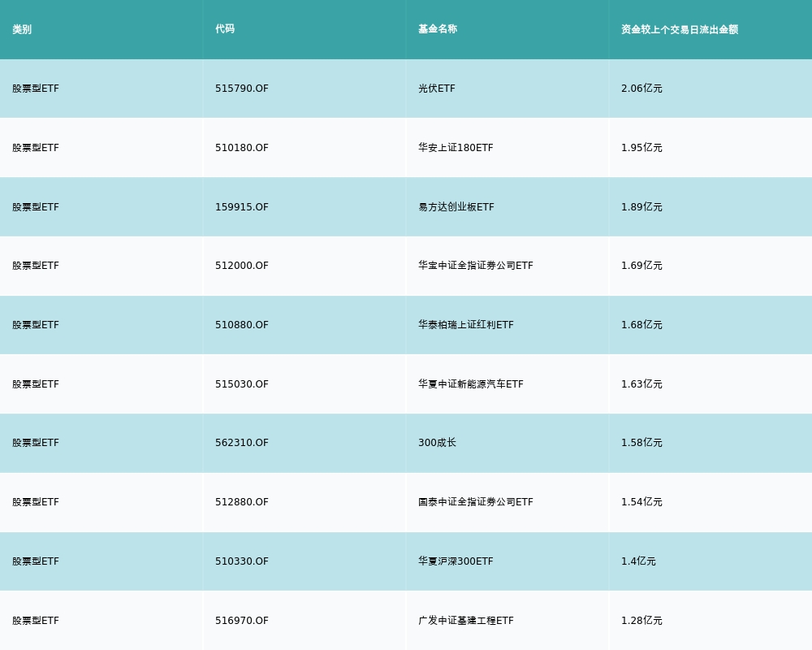The width and height of the screenshot is (812, 650).
Task: Click outflow value 1.89亿元
Action: (641, 207)
